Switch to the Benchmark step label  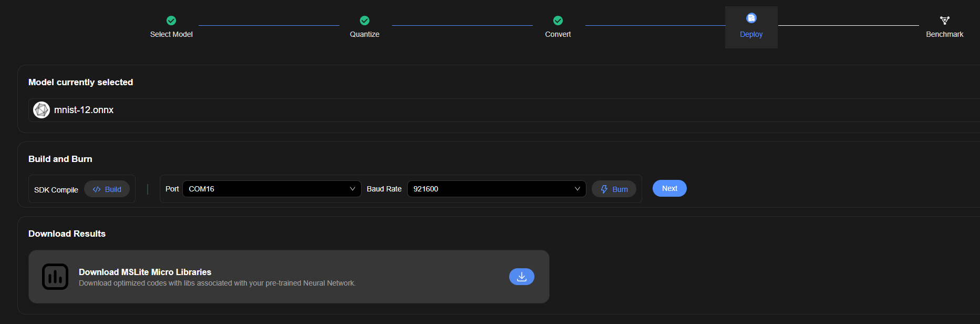(x=944, y=34)
